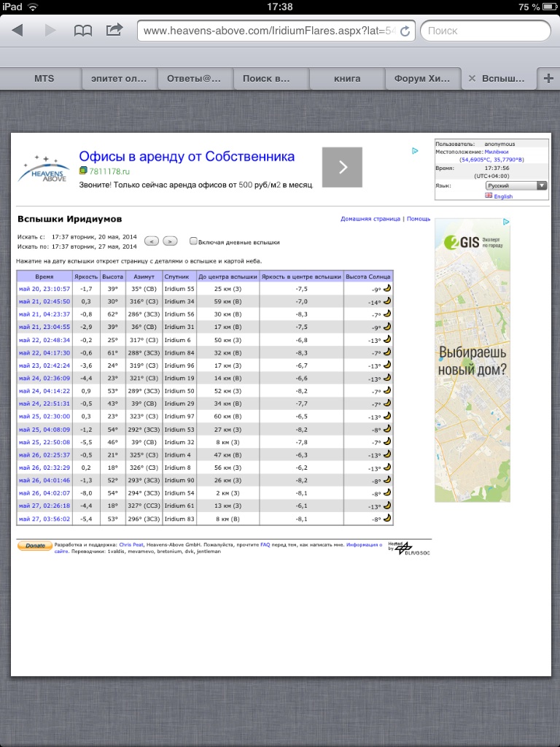Click the arrow button on the office ad
The height and width of the screenshot is (747, 560).
(x=342, y=167)
